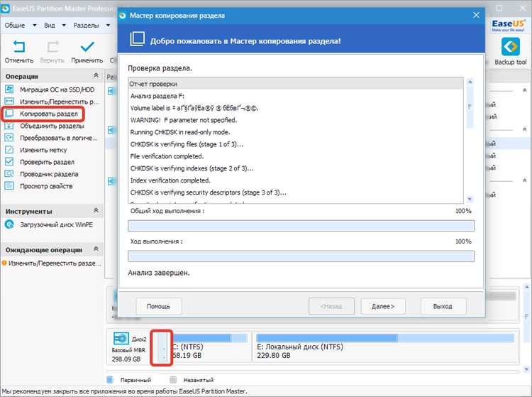This screenshot has width=532, height=397.
Task: Click the 'Анализ завершен.' status text
Action: pyautogui.click(x=159, y=273)
